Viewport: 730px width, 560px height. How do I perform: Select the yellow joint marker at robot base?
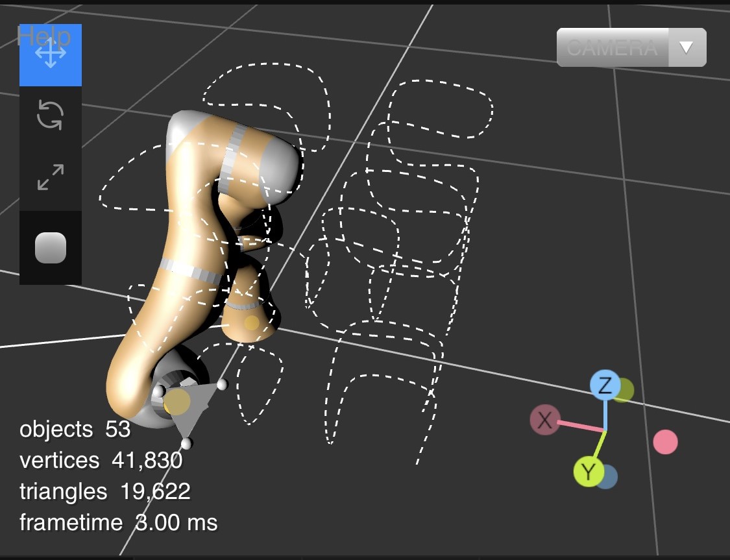178,402
